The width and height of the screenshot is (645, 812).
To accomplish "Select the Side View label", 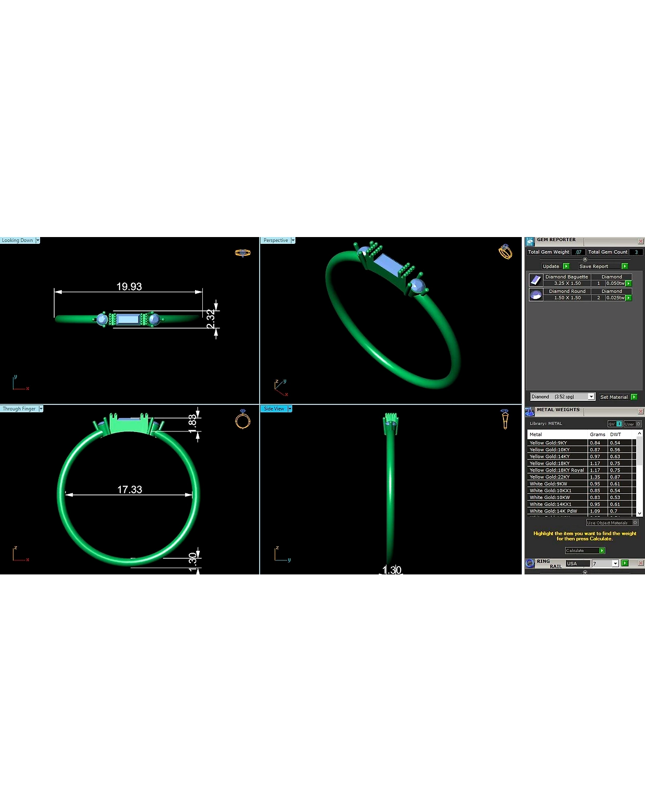I will (x=274, y=409).
